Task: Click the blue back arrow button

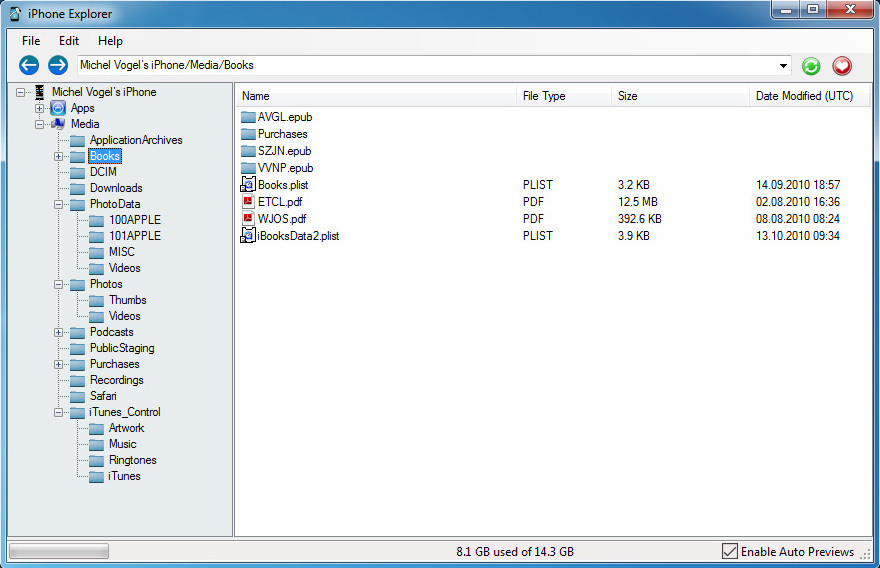Action: point(29,65)
